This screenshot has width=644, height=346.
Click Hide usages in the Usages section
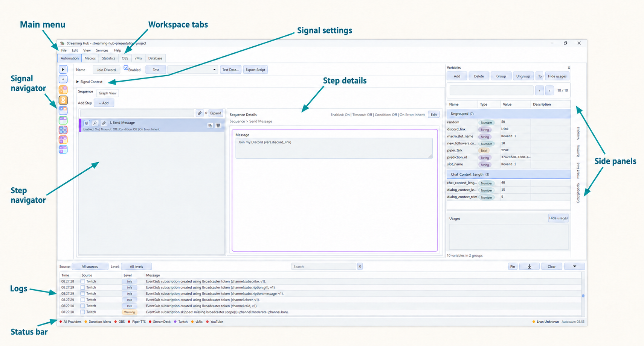558,218
